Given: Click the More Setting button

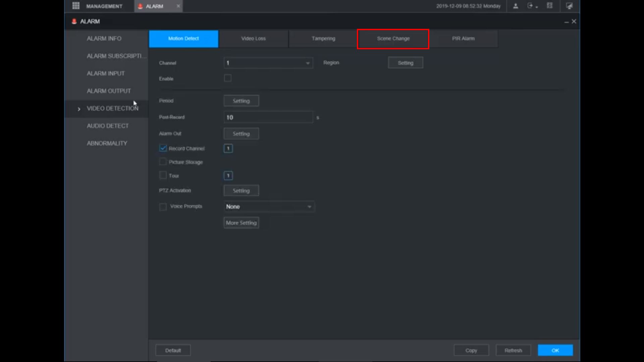Looking at the screenshot, I should click(x=241, y=223).
